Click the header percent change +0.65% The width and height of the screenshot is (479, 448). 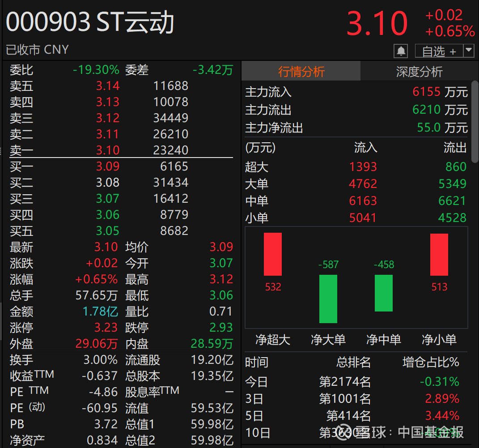tap(450, 31)
